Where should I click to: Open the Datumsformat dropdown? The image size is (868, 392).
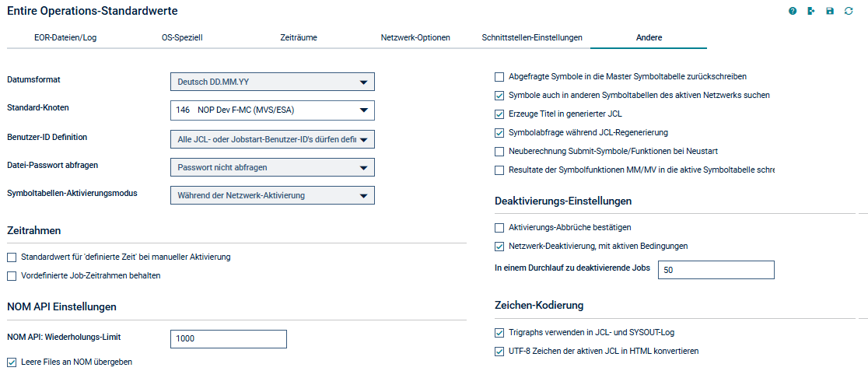(x=272, y=82)
